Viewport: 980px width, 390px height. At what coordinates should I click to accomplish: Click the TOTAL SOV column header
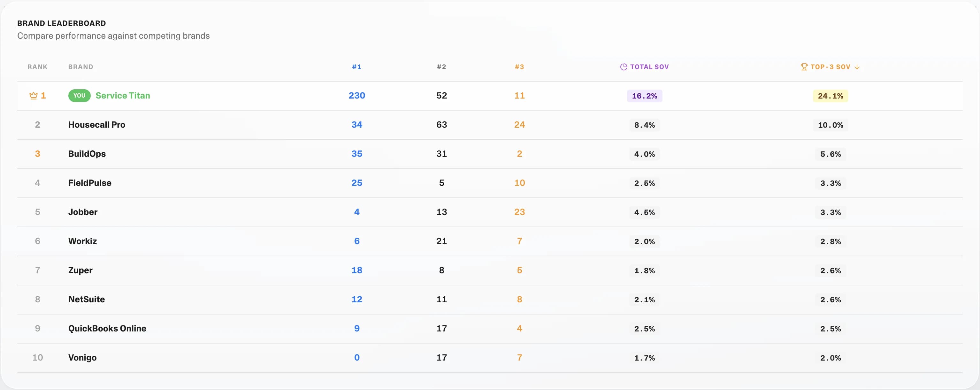(x=649, y=67)
